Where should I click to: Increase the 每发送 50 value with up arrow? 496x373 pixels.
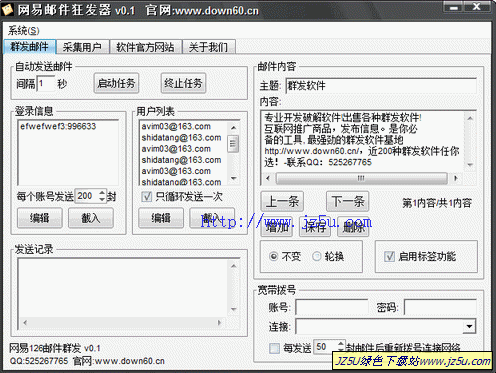tap(340, 343)
